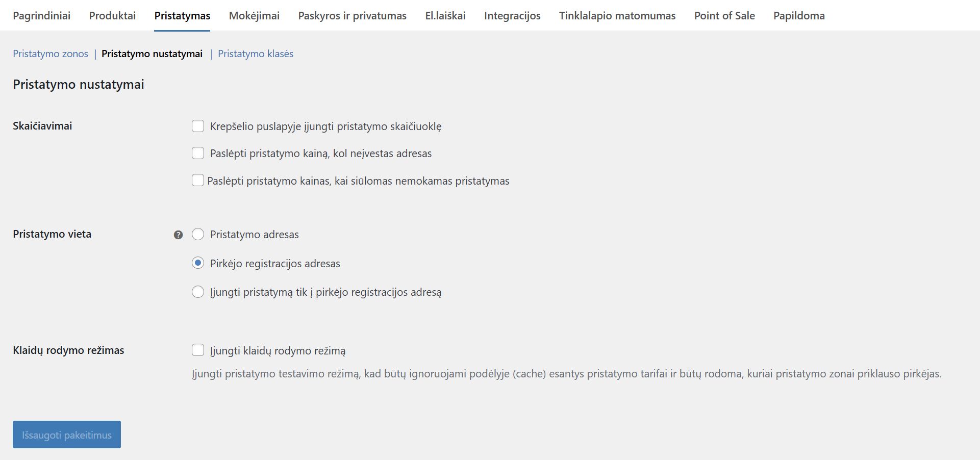Switch to the Integracijos tab

pos(512,16)
